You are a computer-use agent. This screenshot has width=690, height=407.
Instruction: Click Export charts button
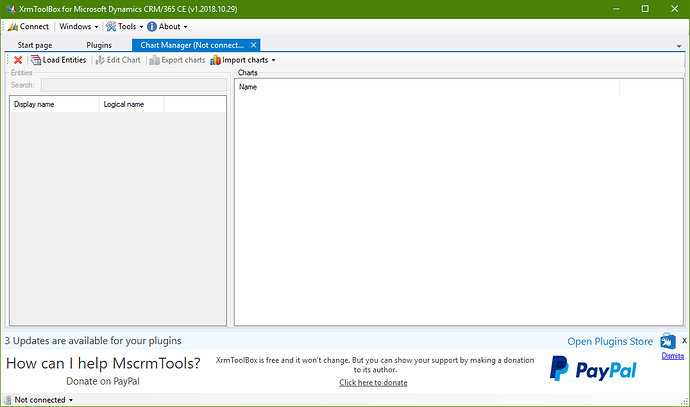click(177, 60)
